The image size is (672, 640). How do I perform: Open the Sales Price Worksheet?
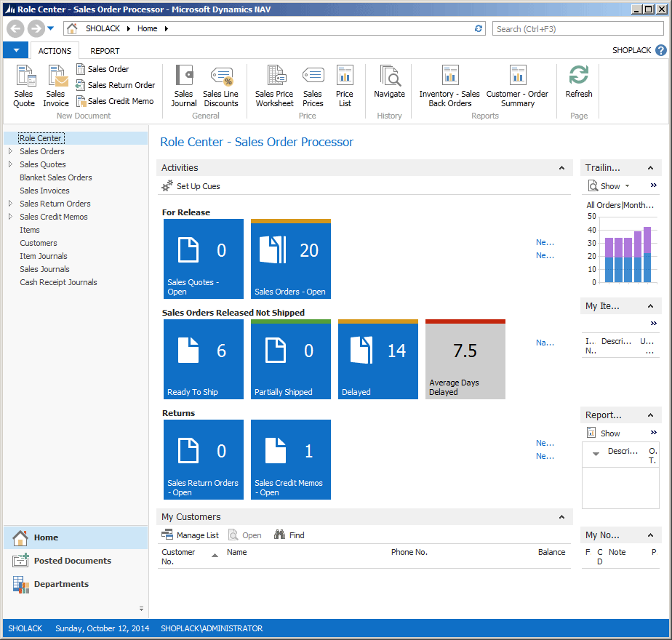(274, 86)
